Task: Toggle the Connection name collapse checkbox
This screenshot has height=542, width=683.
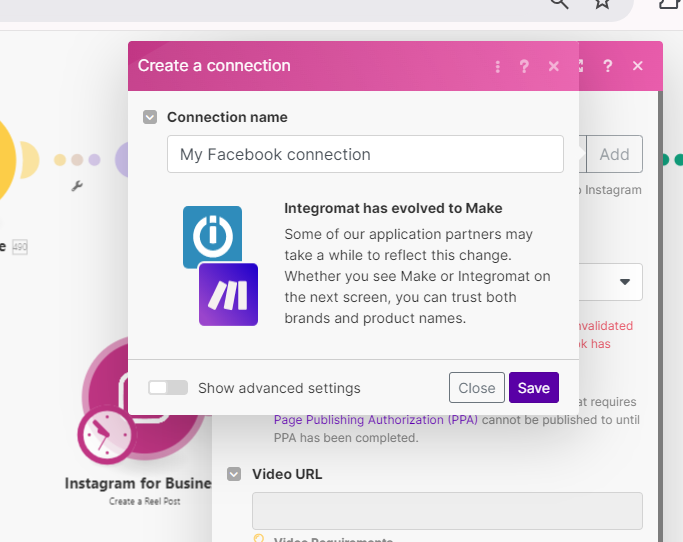Action: (150, 117)
